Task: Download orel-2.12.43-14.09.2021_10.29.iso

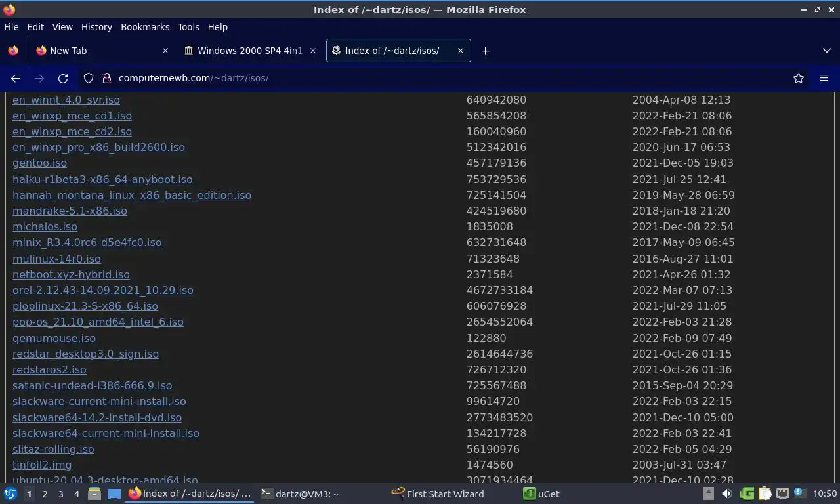Action: point(103,291)
